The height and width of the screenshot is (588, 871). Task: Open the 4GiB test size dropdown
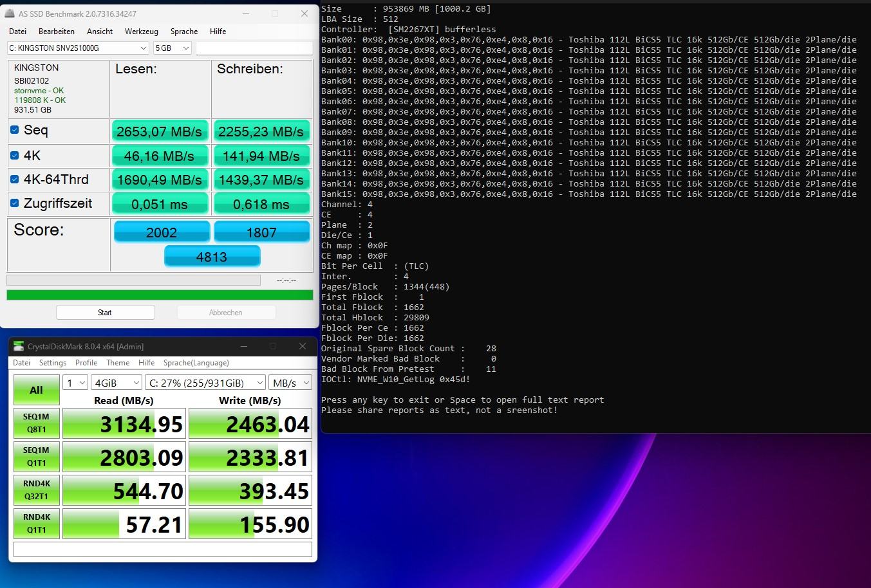pyautogui.click(x=117, y=383)
